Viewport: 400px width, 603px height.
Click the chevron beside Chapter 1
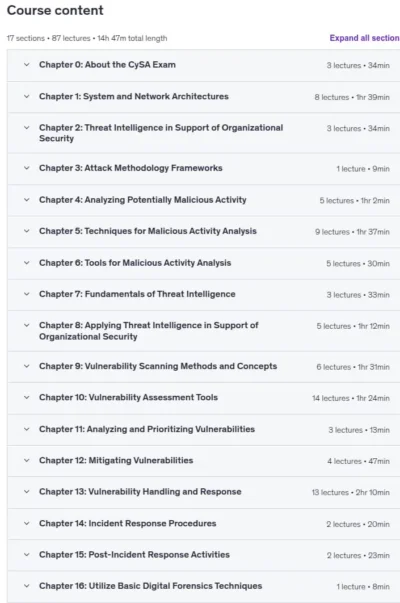(x=27, y=97)
